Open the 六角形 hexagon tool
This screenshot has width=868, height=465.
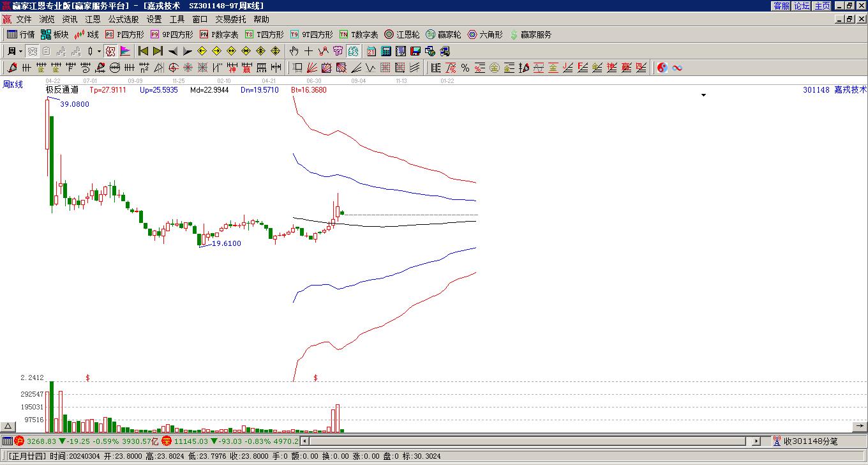(x=485, y=34)
